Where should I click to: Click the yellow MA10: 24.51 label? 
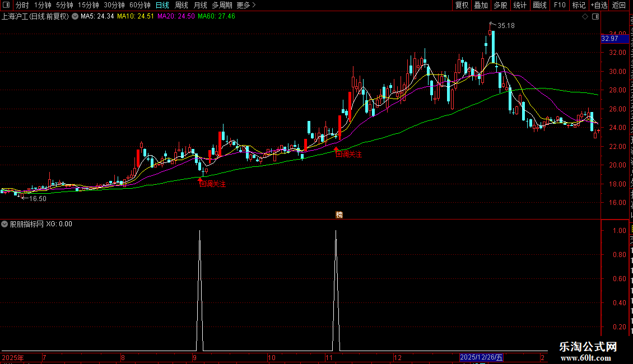[136, 17]
